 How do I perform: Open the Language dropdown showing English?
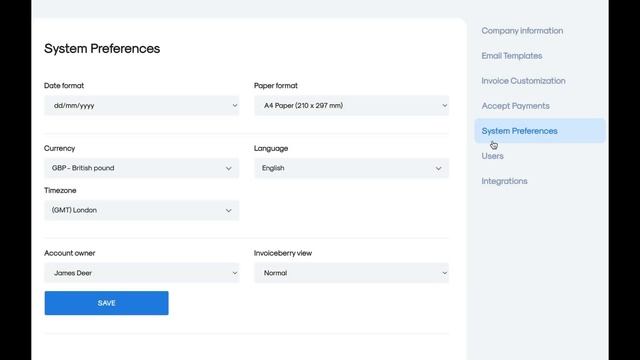351,168
